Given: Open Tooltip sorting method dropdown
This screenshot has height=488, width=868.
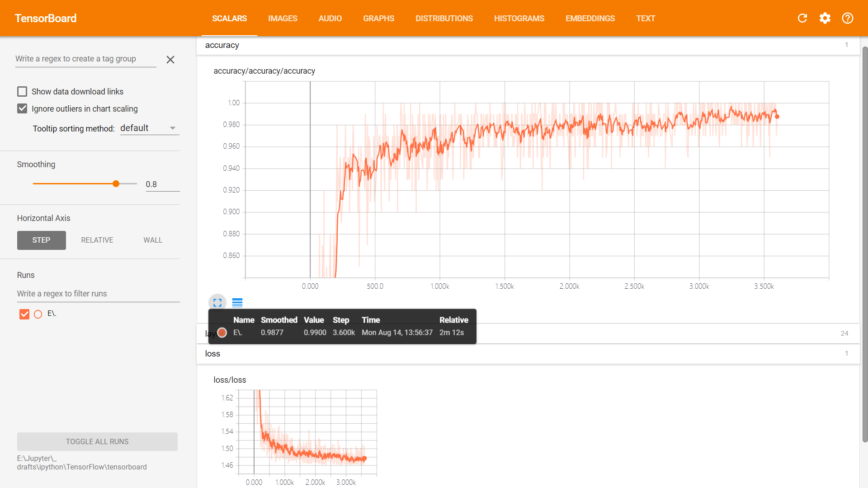Looking at the screenshot, I should coord(150,128).
